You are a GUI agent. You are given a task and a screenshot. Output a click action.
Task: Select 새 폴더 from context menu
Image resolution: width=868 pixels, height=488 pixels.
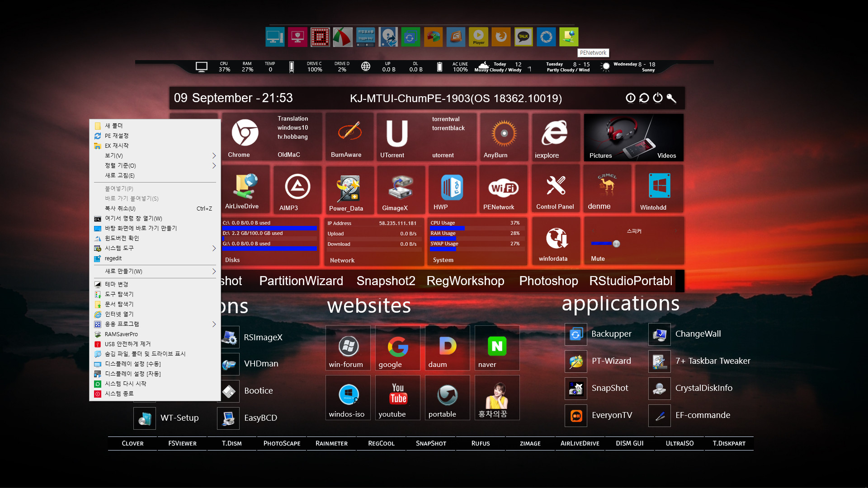(114, 126)
